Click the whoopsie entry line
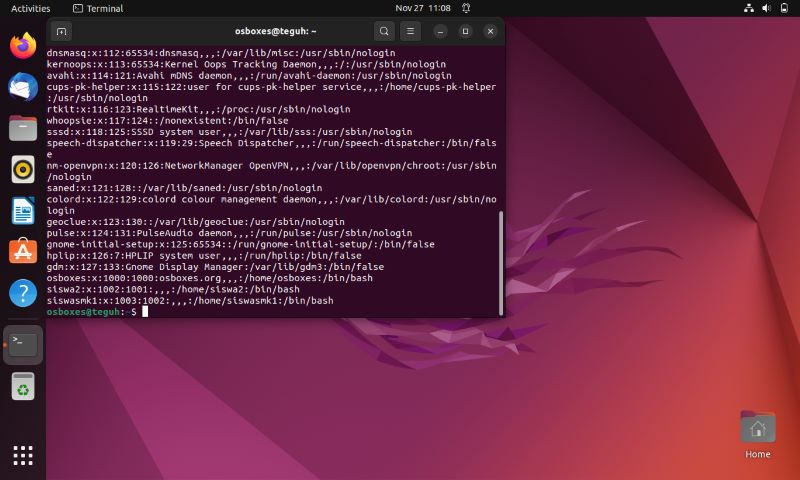 167,120
